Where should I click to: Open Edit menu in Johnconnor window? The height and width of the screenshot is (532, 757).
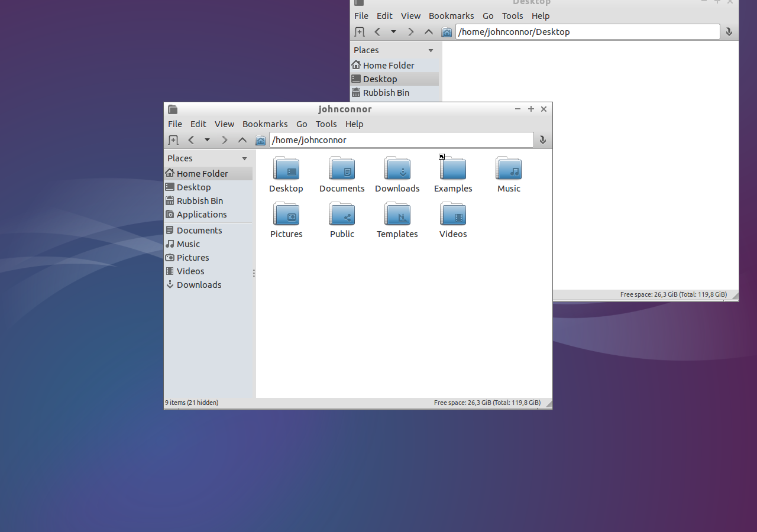[x=198, y=124]
